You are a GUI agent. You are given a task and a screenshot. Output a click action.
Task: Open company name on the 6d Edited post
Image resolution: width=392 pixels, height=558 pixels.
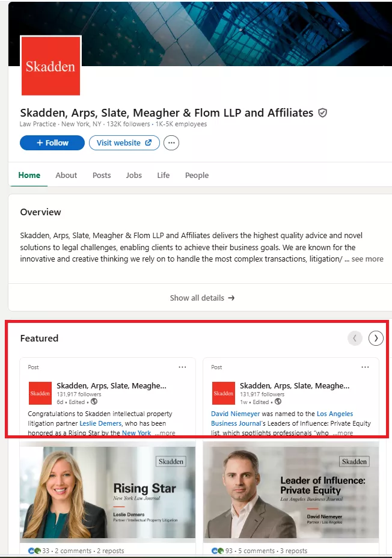111,386
